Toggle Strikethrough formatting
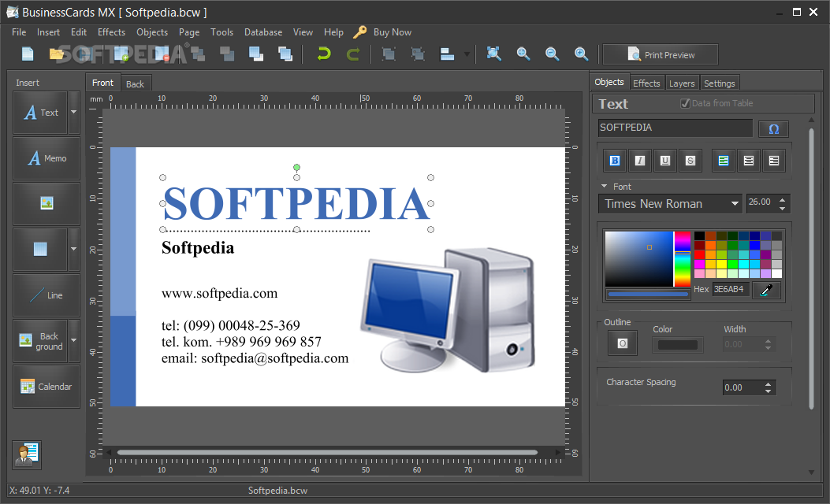830x504 pixels. pos(690,161)
